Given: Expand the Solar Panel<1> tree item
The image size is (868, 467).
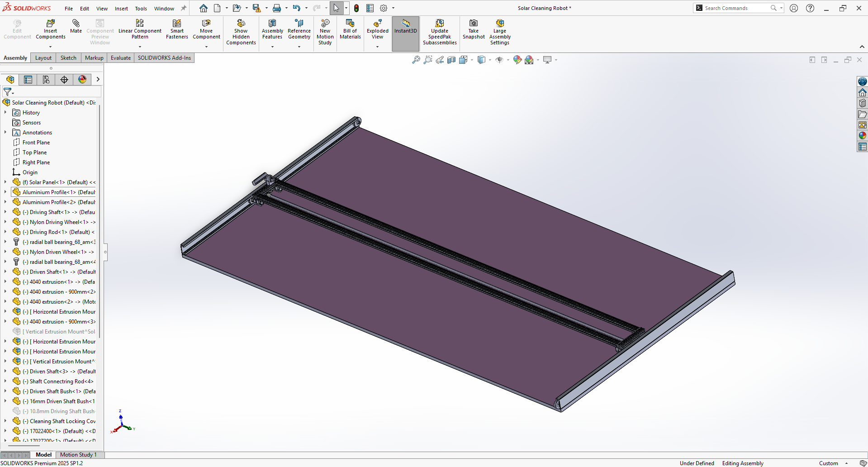Looking at the screenshot, I should [5, 182].
